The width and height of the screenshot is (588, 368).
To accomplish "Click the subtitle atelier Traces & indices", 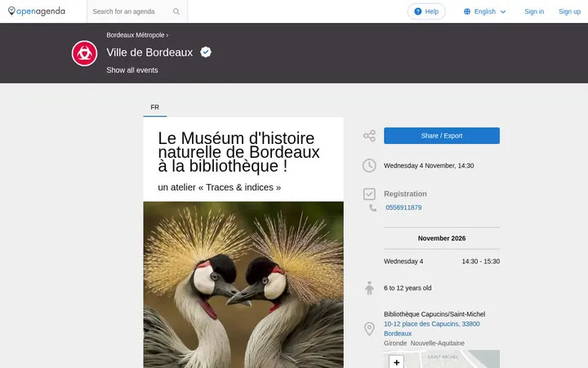I will pos(220,187).
